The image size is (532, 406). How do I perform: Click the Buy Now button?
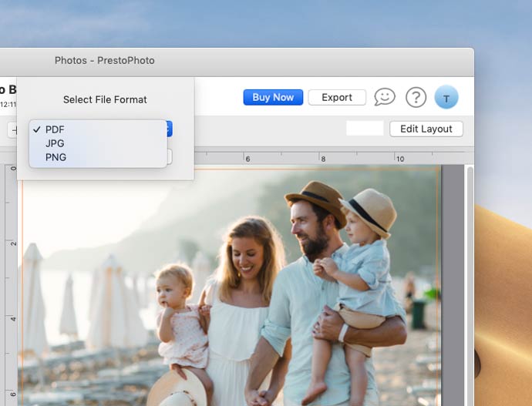[273, 98]
